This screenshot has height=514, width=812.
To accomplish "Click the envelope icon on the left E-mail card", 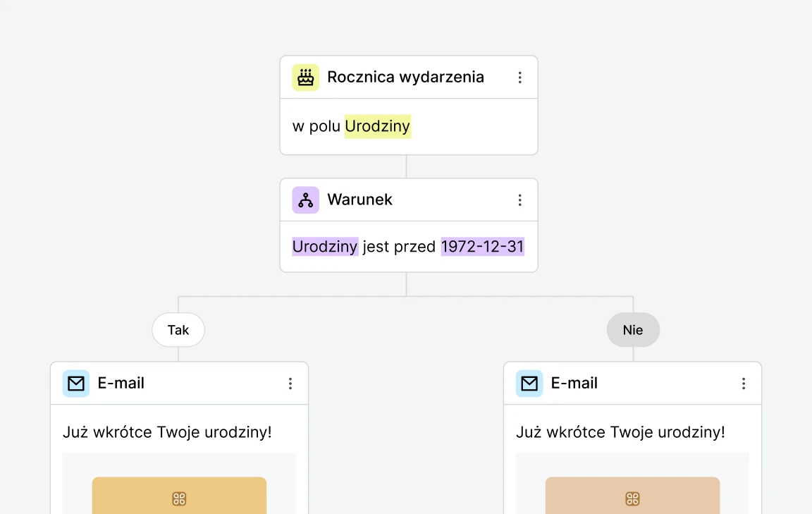I will point(75,383).
